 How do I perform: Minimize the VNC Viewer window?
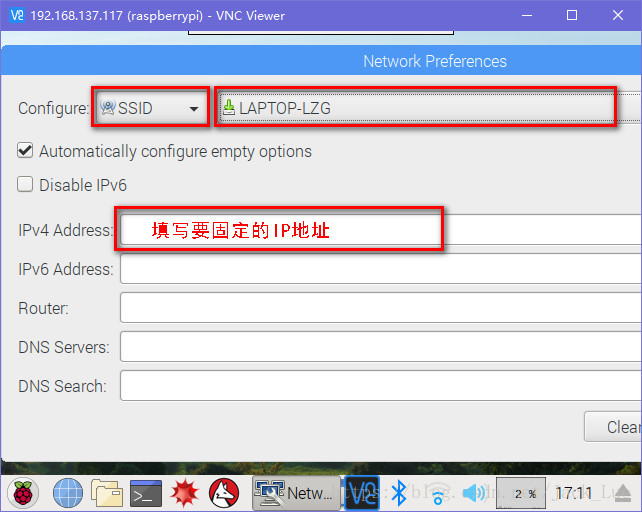[527, 16]
